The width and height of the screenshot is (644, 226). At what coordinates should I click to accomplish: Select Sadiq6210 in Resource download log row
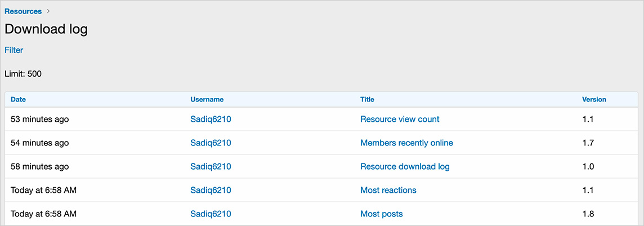pos(211,166)
